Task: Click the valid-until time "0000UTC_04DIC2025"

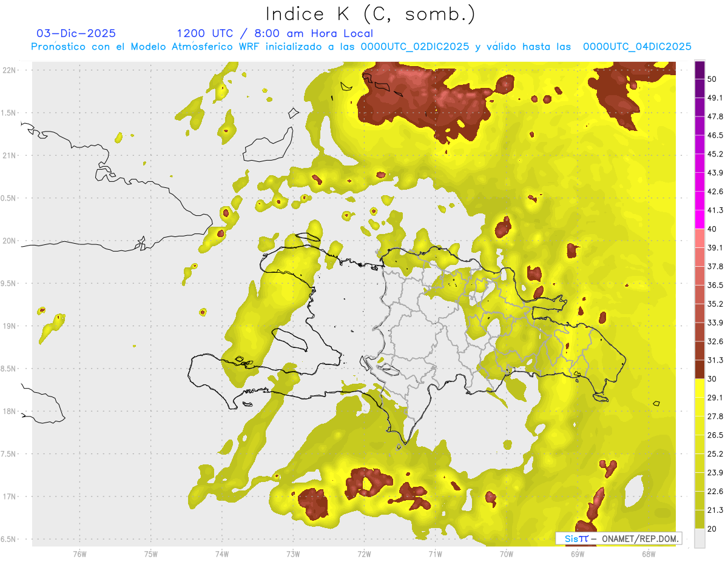Action: 637,47
